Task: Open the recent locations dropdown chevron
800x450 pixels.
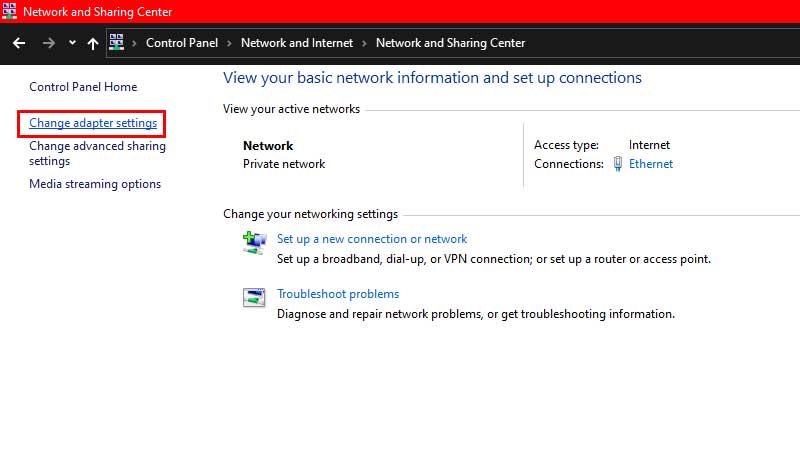Action: (x=72, y=43)
